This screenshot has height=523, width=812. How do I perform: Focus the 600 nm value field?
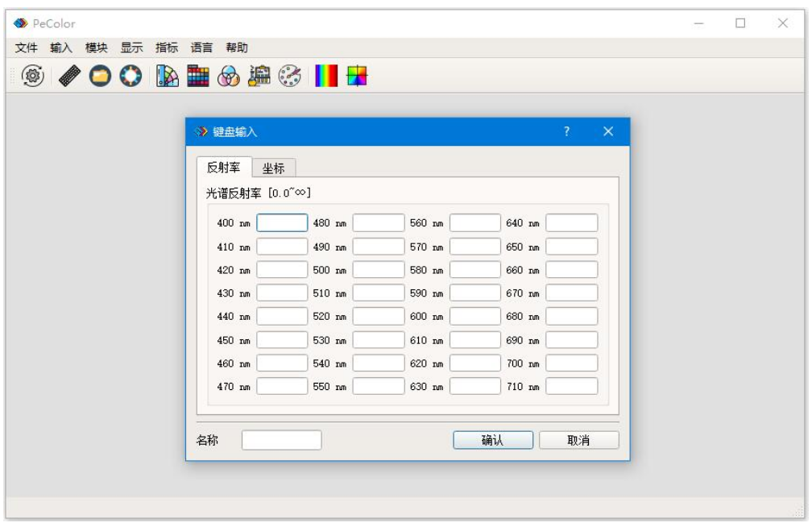(x=475, y=317)
